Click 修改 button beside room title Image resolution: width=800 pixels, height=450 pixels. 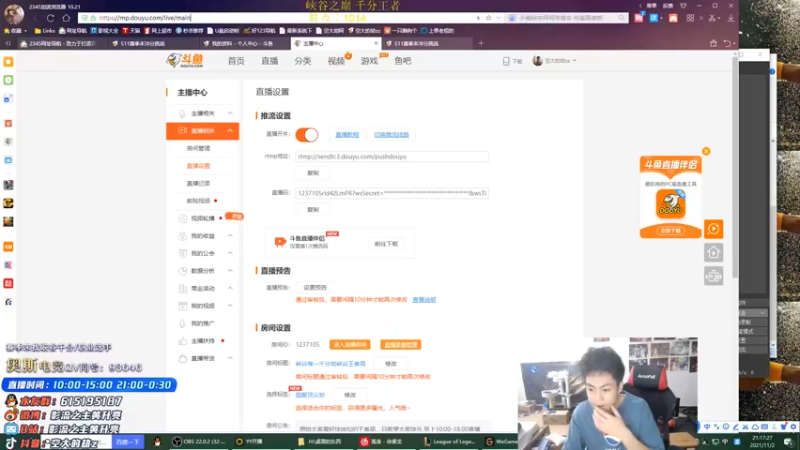[391, 364]
